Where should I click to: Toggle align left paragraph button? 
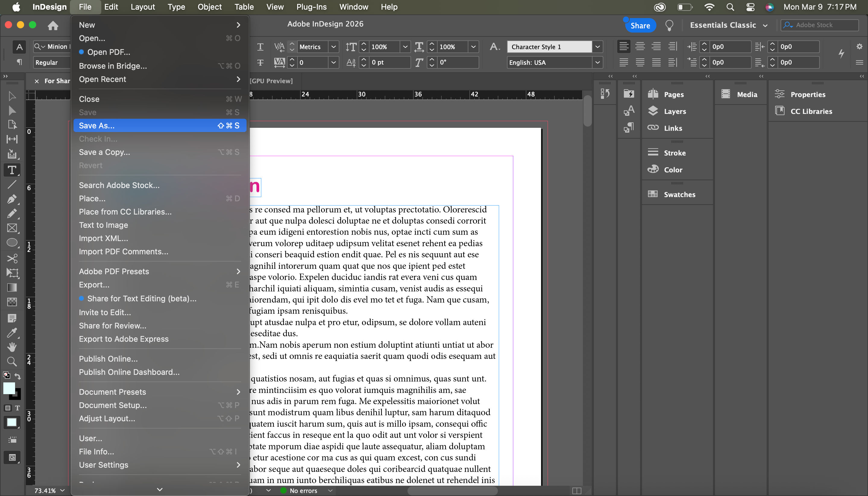click(623, 46)
